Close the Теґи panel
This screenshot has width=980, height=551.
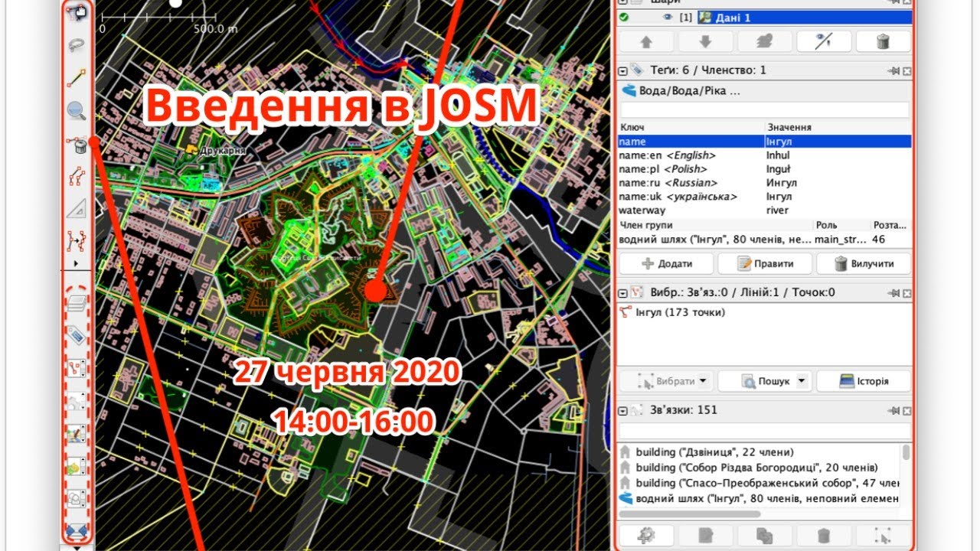[x=907, y=70]
